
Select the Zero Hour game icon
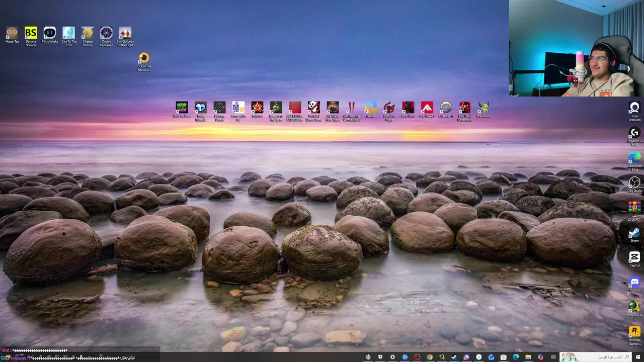click(408, 110)
